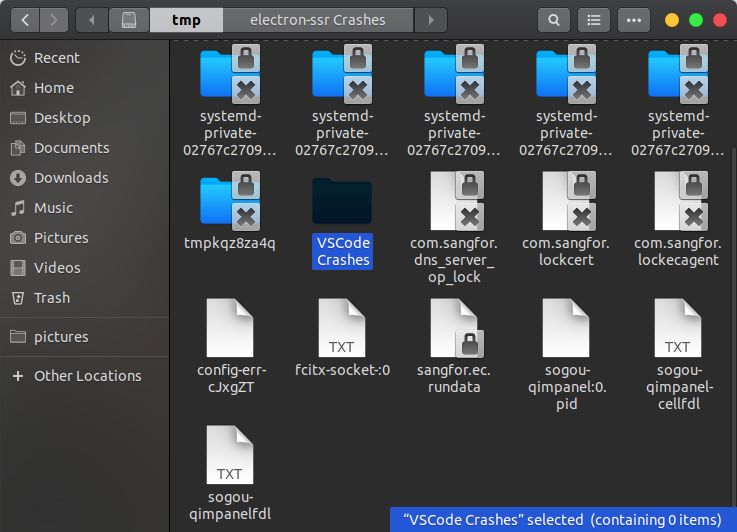The width and height of the screenshot is (737, 532).
Task: Click the sogou-qimpanelfdl file name
Action: (x=230, y=505)
